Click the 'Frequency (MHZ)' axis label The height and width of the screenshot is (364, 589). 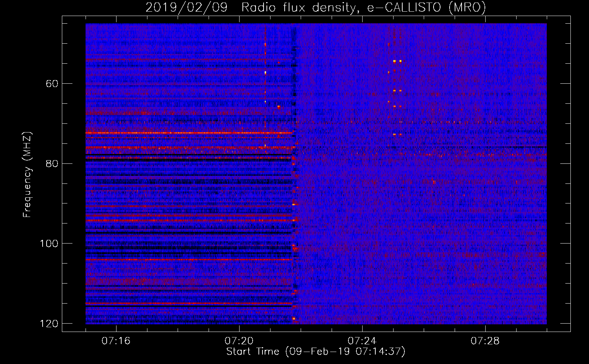[x=27, y=175]
